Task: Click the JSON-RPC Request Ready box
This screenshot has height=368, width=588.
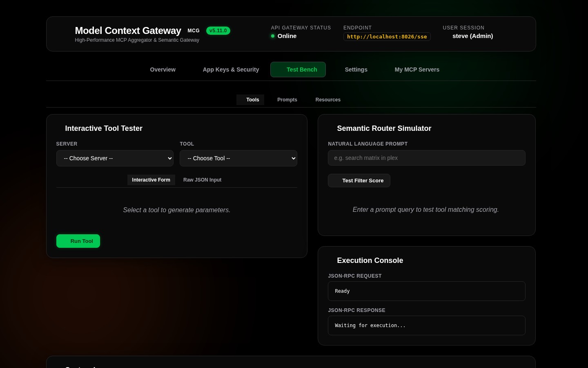Action: pyautogui.click(x=426, y=291)
